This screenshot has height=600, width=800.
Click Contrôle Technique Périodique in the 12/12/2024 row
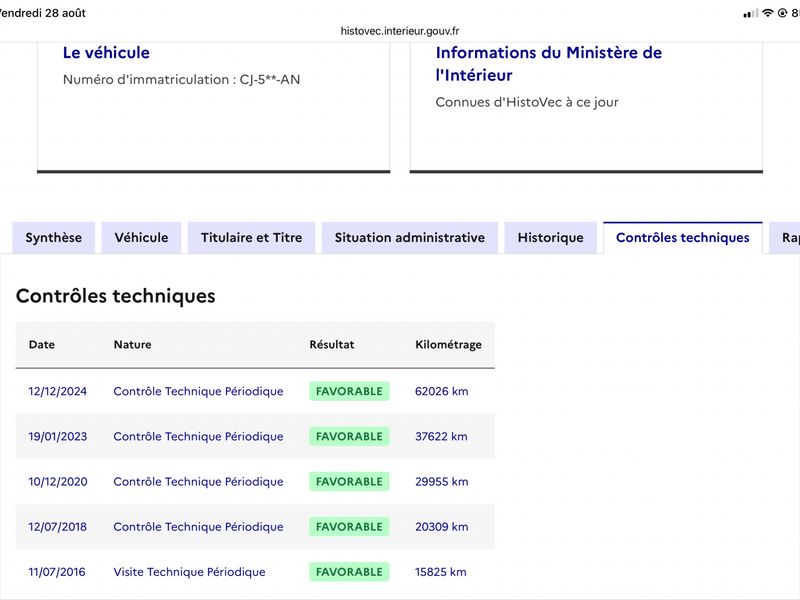[198, 391]
